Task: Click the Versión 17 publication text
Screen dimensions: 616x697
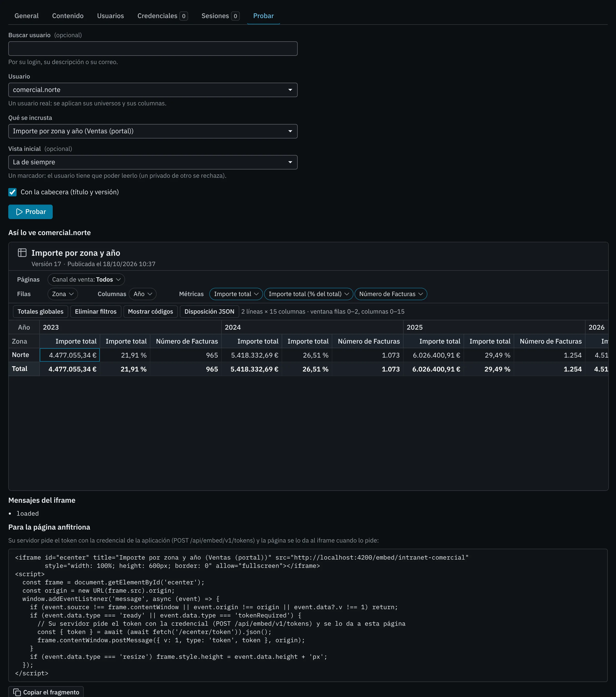Action: point(94,264)
